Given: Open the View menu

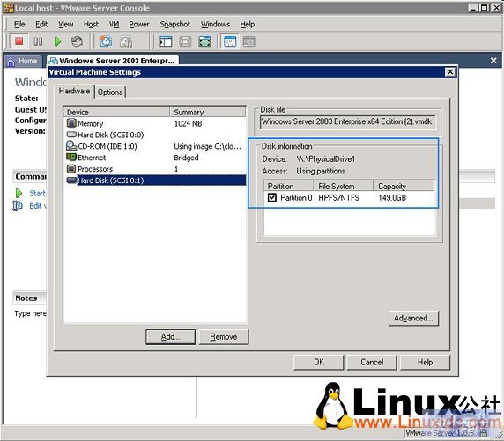Looking at the screenshot, I should coord(65,24).
